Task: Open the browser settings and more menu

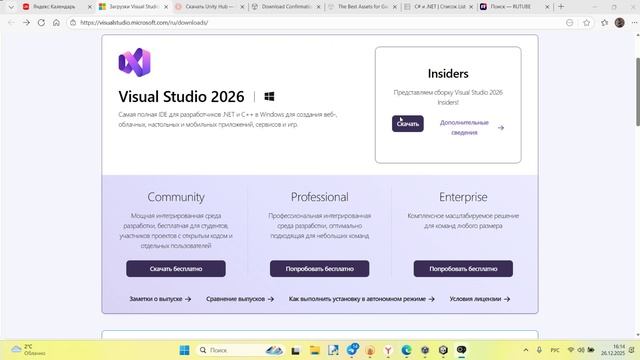Action: coord(634,22)
